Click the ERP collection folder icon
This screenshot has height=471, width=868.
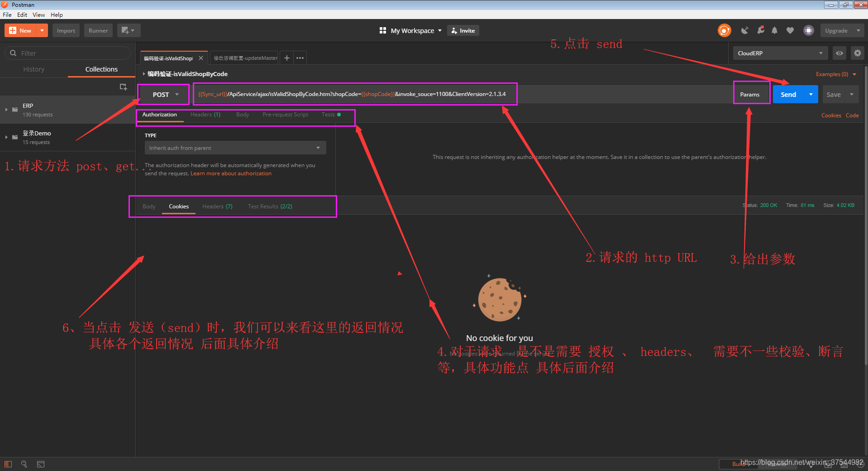(15, 110)
